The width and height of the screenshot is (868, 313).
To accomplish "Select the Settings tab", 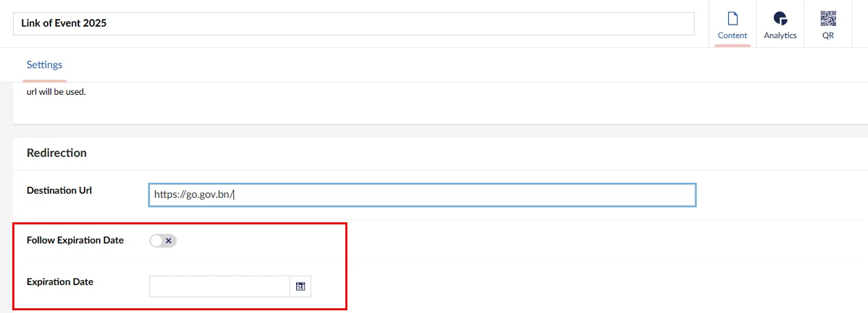I will [44, 65].
